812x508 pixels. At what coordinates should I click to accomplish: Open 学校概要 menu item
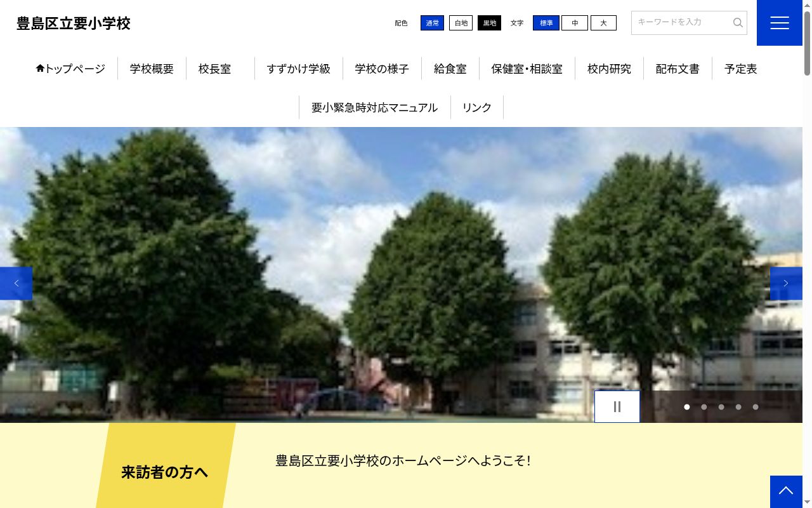(x=152, y=69)
